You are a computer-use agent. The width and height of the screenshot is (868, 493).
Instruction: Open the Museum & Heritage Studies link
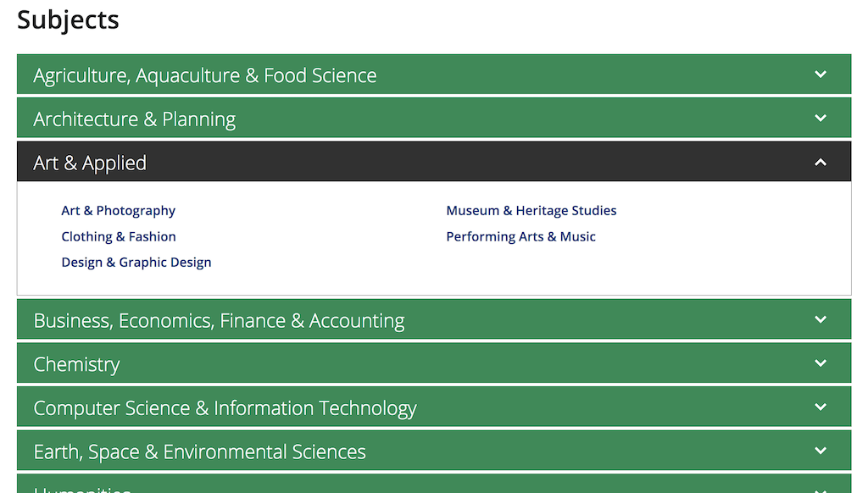[x=531, y=210]
